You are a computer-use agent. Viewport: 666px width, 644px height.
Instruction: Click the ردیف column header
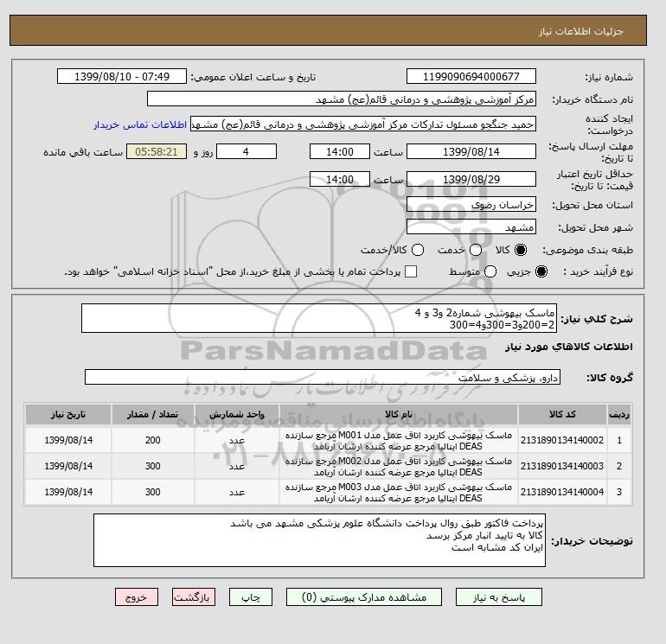point(619,414)
